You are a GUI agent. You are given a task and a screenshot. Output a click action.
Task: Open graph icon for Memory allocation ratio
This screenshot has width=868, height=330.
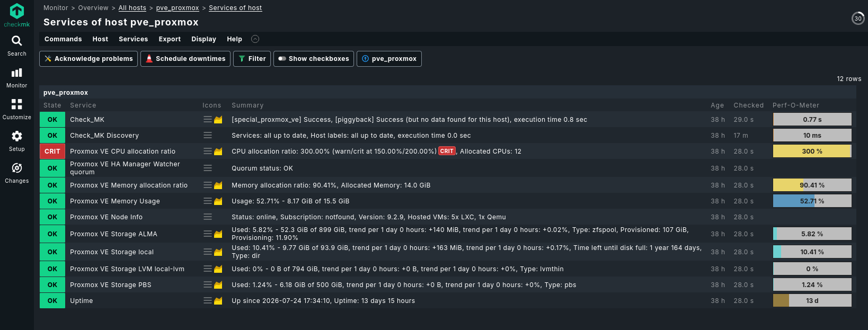click(218, 185)
